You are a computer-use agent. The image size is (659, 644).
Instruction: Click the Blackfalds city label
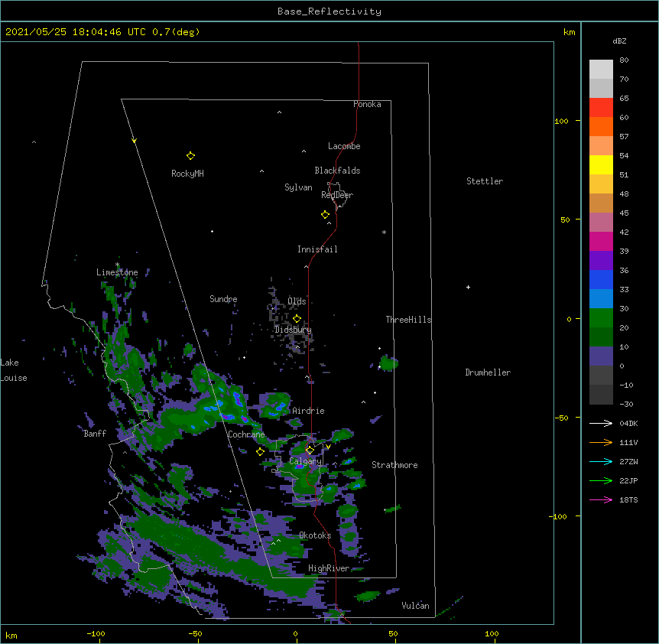[x=337, y=171]
